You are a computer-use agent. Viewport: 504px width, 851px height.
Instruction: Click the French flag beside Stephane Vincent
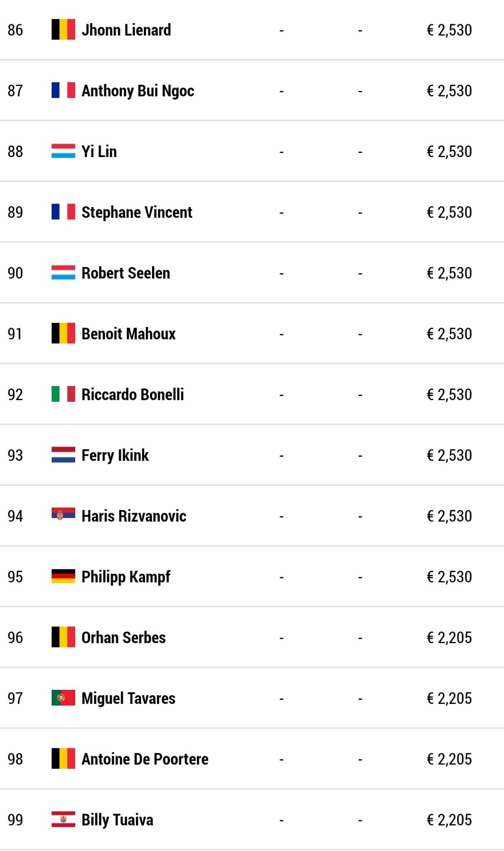(x=63, y=212)
